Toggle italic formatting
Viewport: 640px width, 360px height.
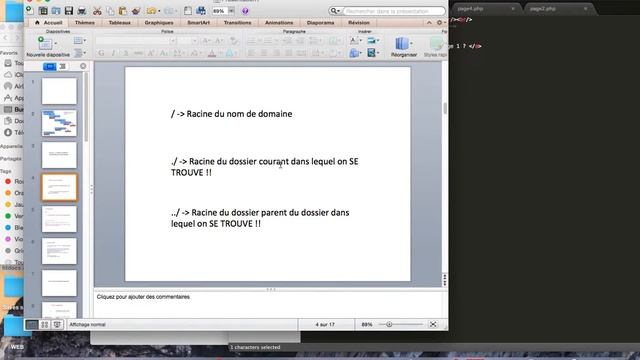point(113,53)
